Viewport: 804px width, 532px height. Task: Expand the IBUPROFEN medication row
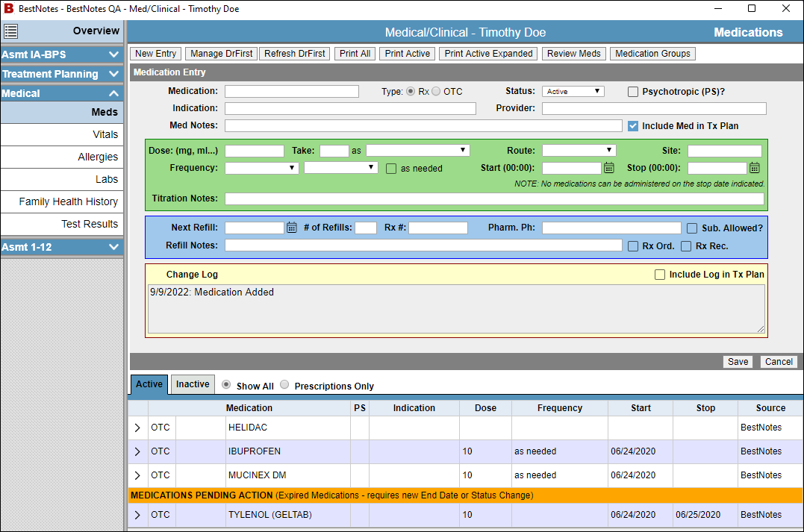point(137,451)
